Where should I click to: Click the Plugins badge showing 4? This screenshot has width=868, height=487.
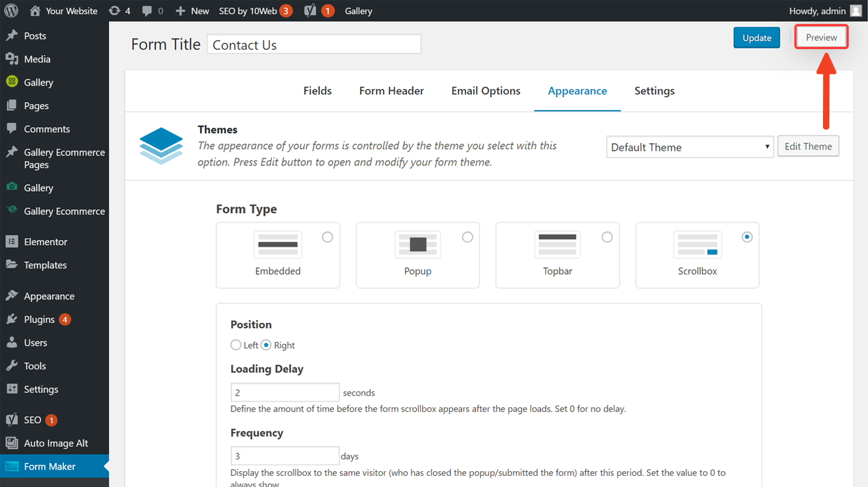[x=65, y=320]
